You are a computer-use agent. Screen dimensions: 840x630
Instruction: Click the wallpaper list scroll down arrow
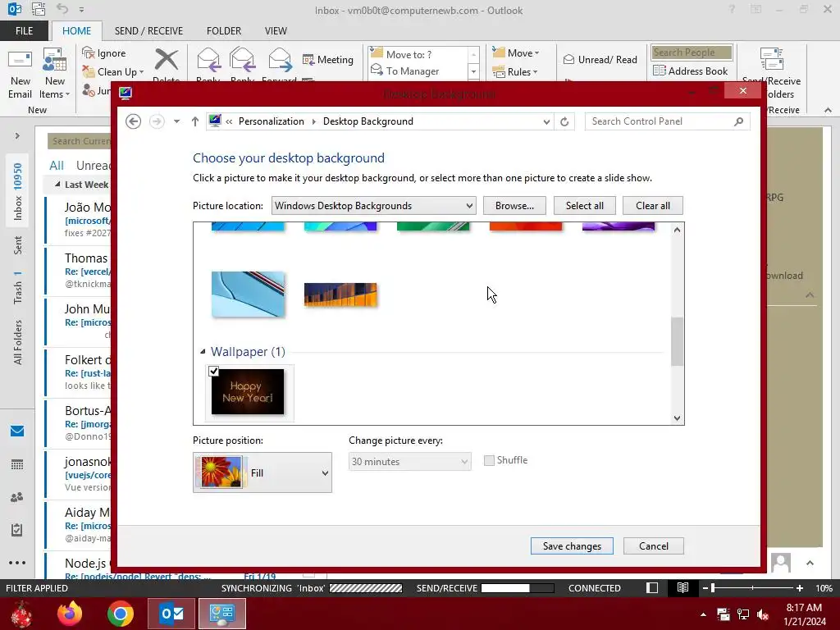point(677,418)
